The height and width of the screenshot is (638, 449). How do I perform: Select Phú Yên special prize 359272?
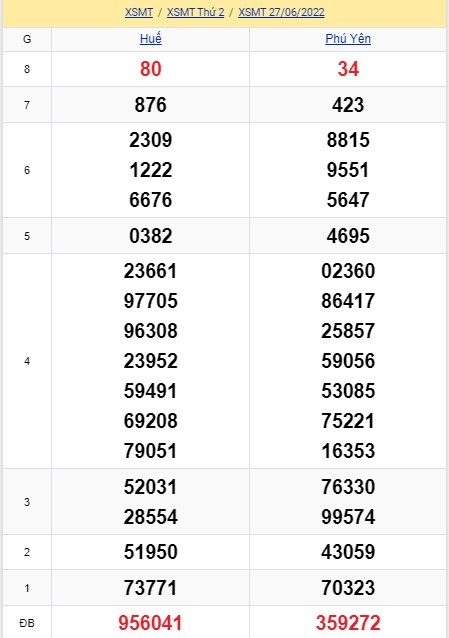coord(348,623)
